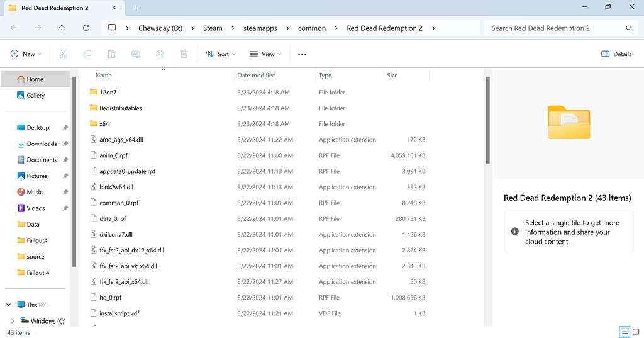Go to Steam folder in address bar

[x=213, y=28]
